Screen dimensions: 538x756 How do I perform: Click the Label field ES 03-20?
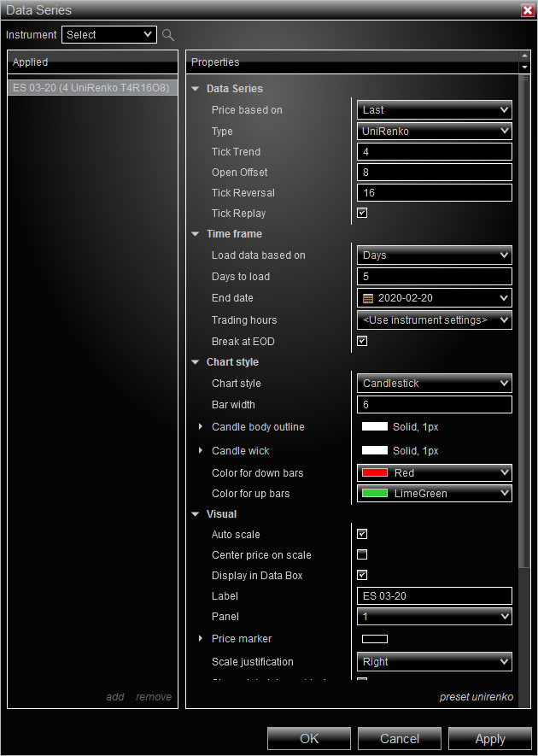pos(435,596)
